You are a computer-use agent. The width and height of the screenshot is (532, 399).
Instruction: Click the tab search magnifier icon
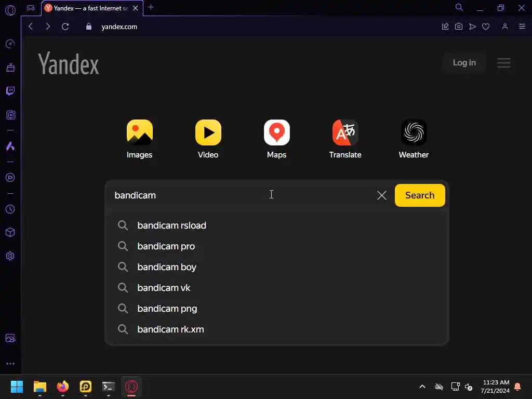click(x=459, y=7)
